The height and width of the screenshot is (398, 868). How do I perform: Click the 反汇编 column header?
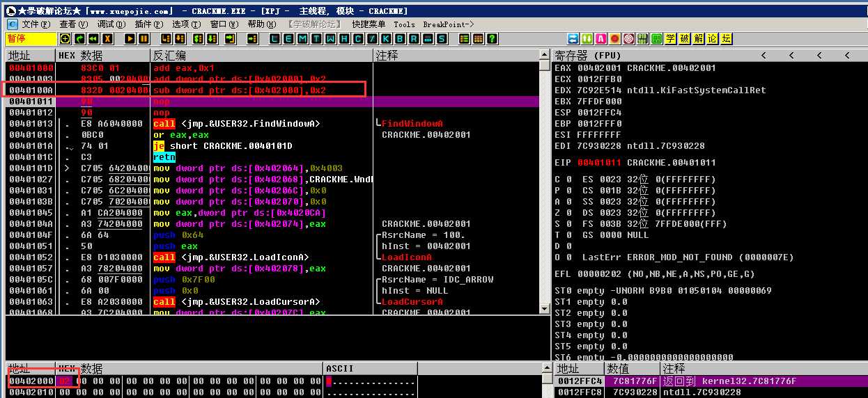[261, 56]
